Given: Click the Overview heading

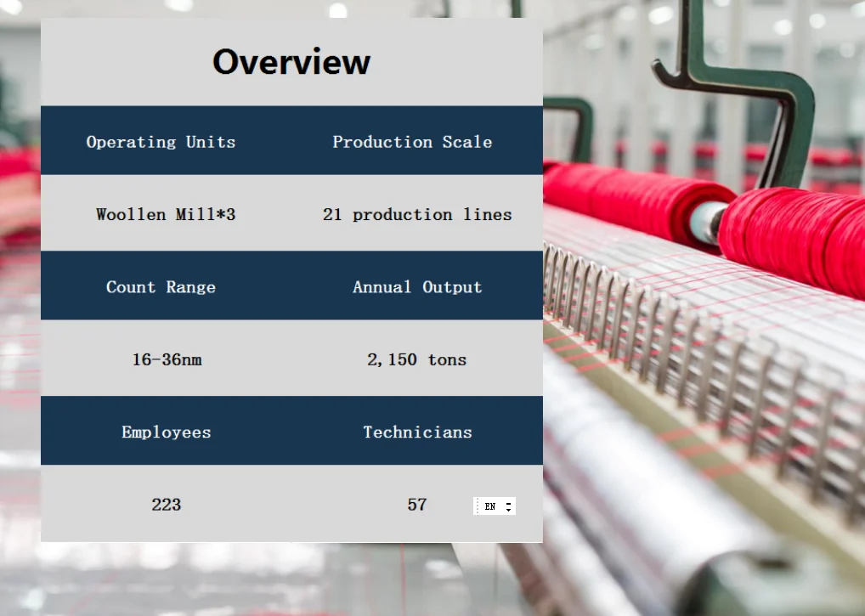Looking at the screenshot, I should coord(291,62).
